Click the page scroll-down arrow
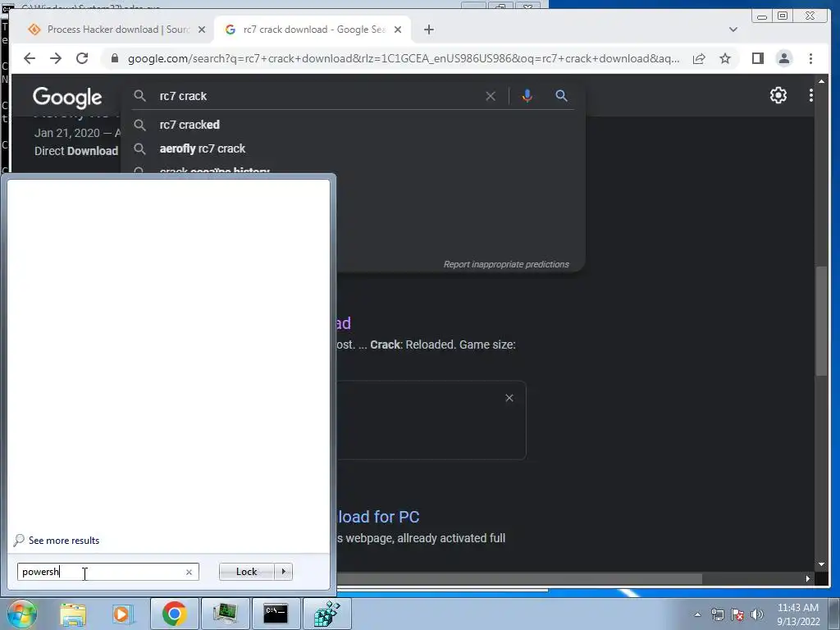840x630 pixels. tap(821, 564)
